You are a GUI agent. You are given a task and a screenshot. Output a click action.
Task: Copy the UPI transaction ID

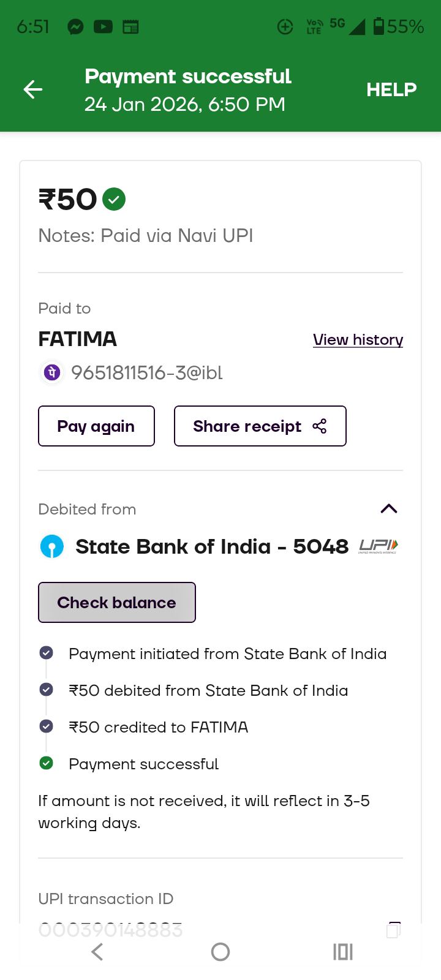(x=393, y=930)
